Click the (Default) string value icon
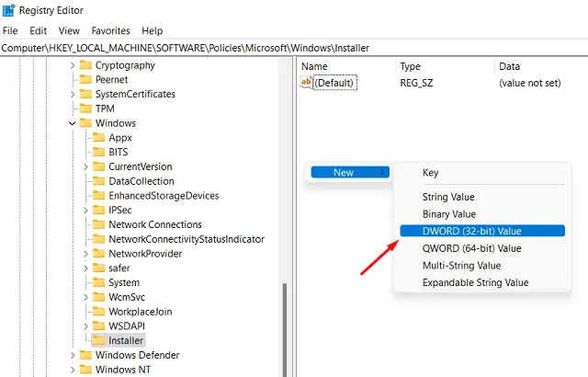 (x=307, y=83)
